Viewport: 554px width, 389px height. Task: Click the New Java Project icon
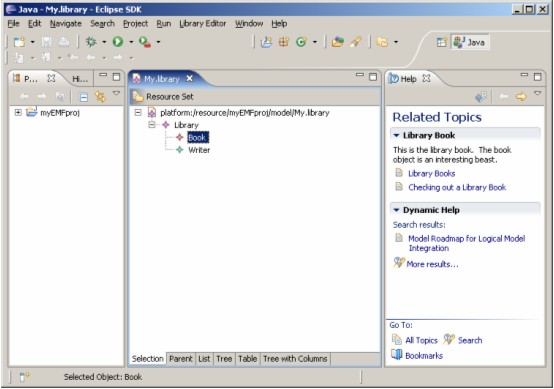(x=266, y=42)
